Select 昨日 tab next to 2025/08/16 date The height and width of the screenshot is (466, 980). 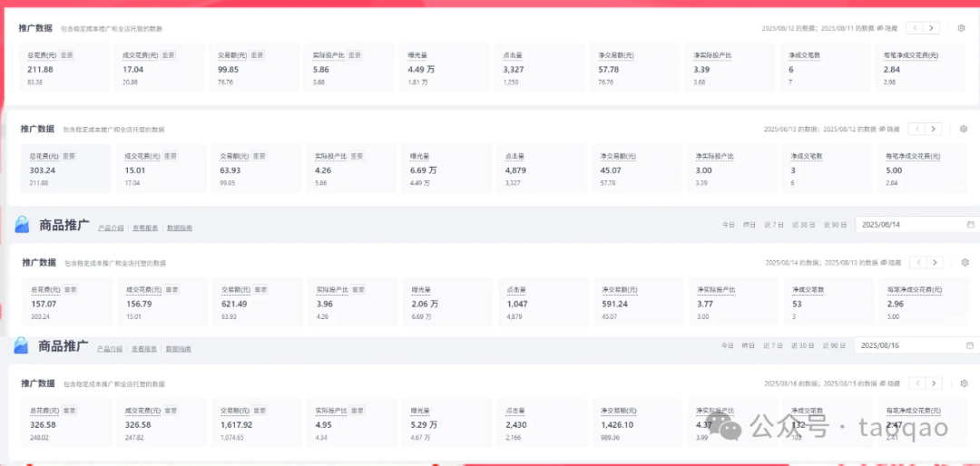[x=748, y=345]
